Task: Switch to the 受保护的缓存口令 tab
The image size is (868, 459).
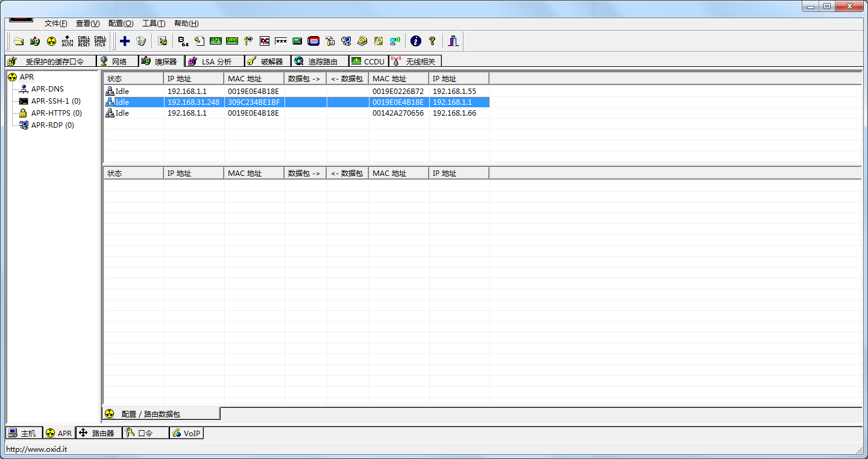Action: point(51,61)
